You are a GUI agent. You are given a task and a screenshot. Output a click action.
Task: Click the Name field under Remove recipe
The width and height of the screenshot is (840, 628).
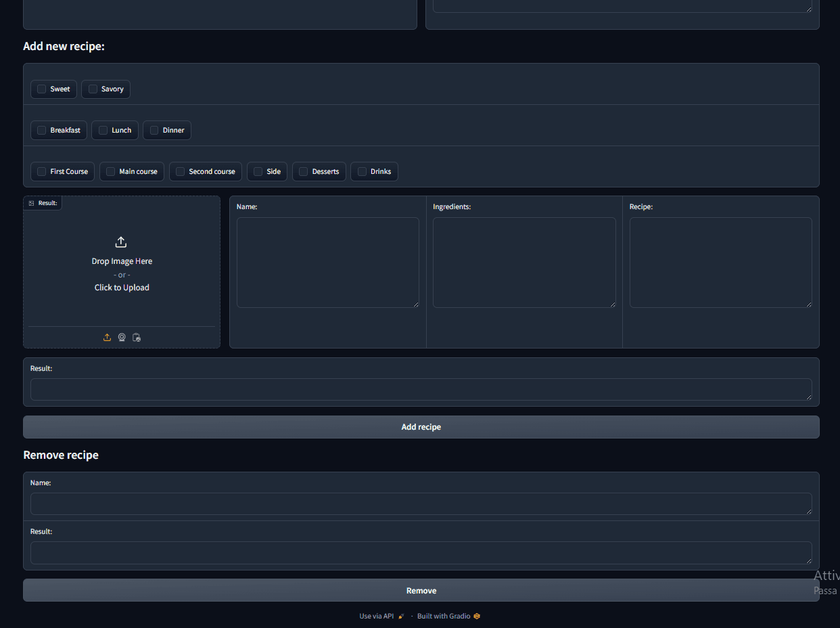point(421,503)
